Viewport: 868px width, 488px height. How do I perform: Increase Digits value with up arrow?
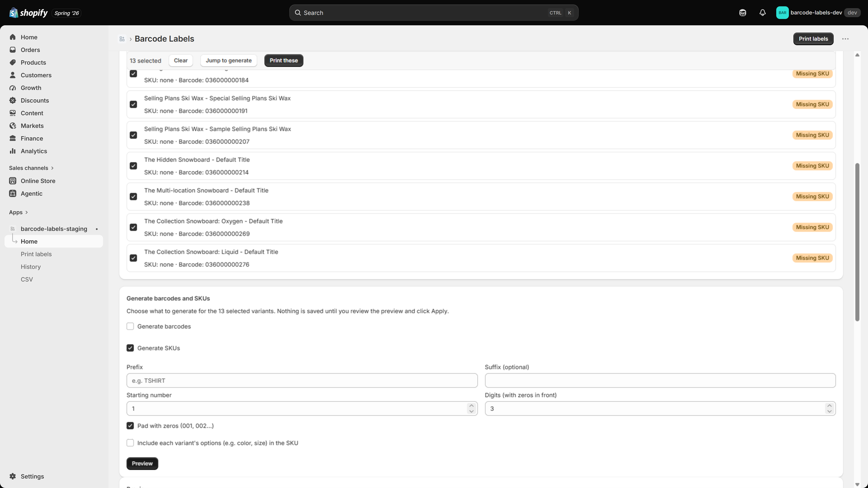pyautogui.click(x=830, y=406)
